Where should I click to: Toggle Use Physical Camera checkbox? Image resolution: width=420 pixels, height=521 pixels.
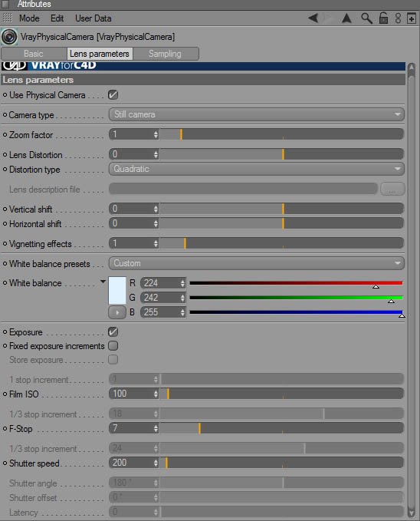click(113, 95)
